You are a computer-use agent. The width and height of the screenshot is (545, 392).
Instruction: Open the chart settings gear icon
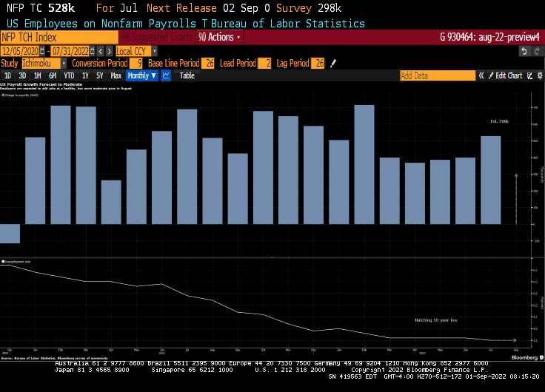(x=538, y=75)
